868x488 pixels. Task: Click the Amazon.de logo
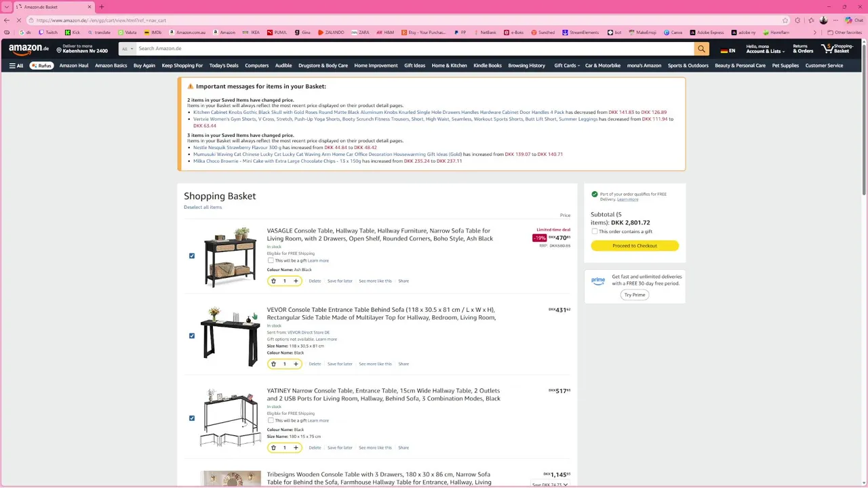(x=29, y=49)
